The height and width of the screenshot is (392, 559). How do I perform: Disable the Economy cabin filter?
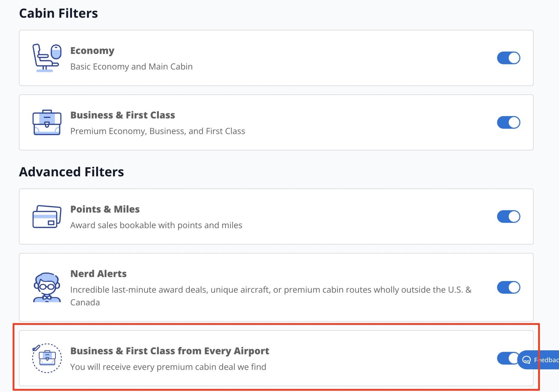click(509, 58)
